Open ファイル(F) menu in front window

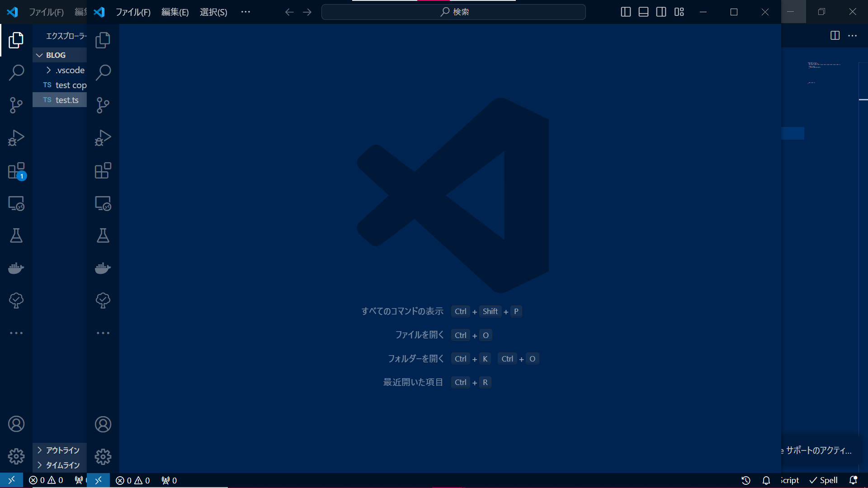coord(133,12)
